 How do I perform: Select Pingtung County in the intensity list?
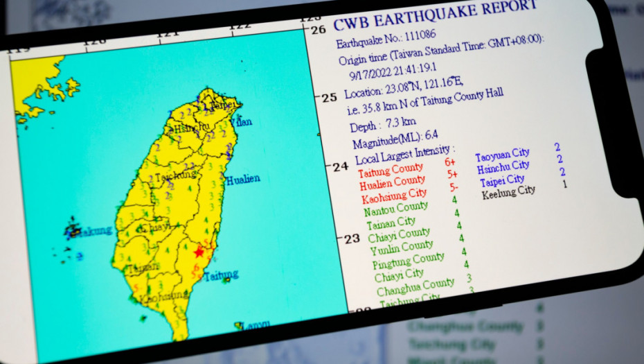click(x=409, y=261)
